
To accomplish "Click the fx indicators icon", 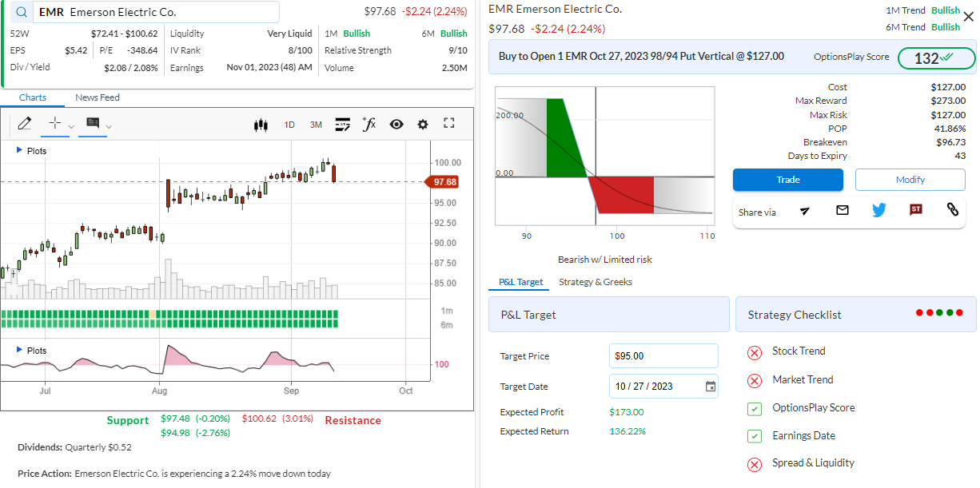I will (x=368, y=124).
